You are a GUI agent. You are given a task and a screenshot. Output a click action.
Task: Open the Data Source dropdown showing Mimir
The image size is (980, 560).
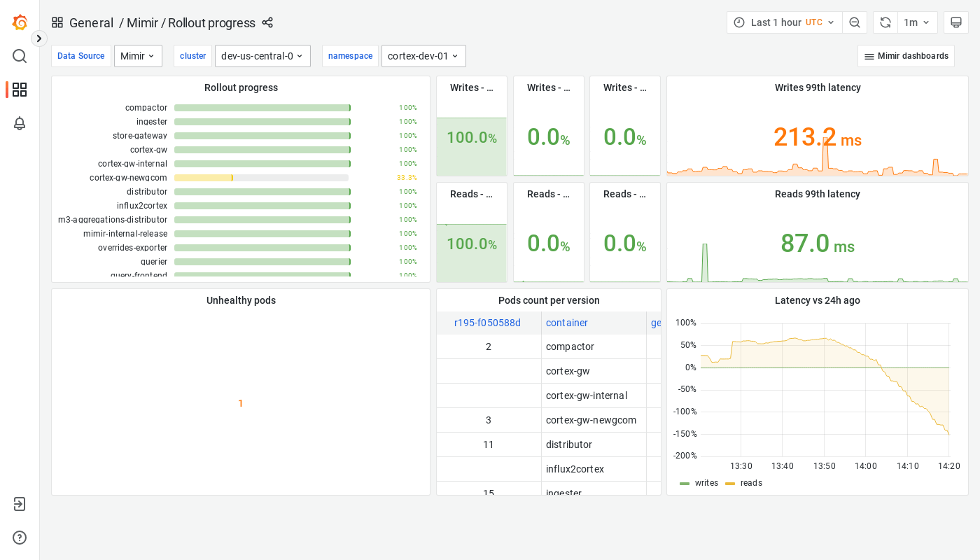point(138,55)
